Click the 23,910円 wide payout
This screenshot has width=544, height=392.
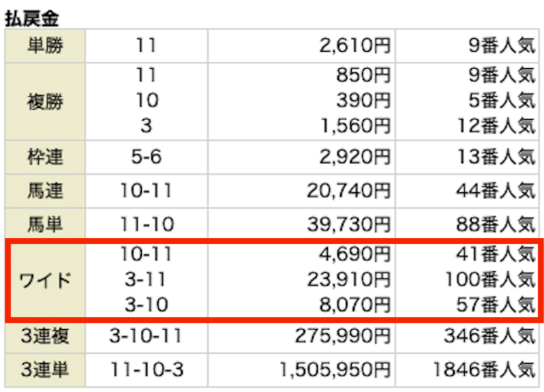(348, 280)
